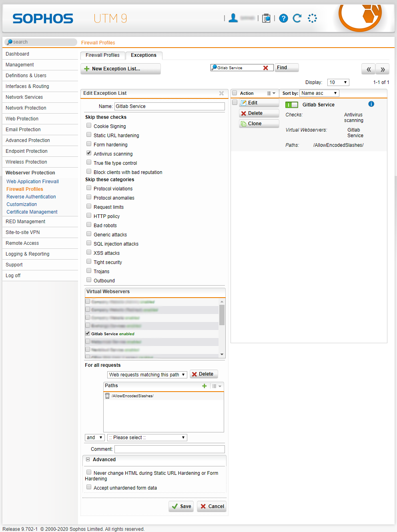Click the info icon for Gitlab Service
Screen dimensions: 397x532
(371, 104)
